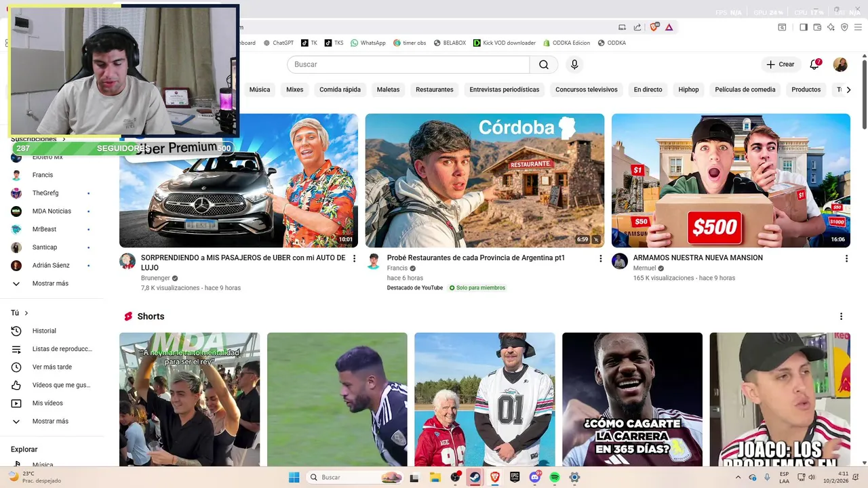Click the Brave VPN shield icon
868x488 pixels.
click(844, 27)
